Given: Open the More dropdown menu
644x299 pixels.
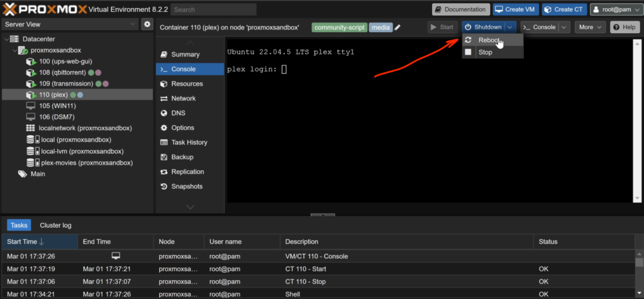Looking at the screenshot, I should tap(590, 27).
